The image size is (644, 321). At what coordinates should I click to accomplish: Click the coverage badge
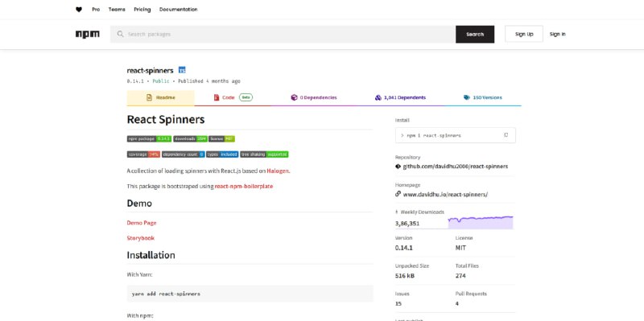[x=143, y=154]
